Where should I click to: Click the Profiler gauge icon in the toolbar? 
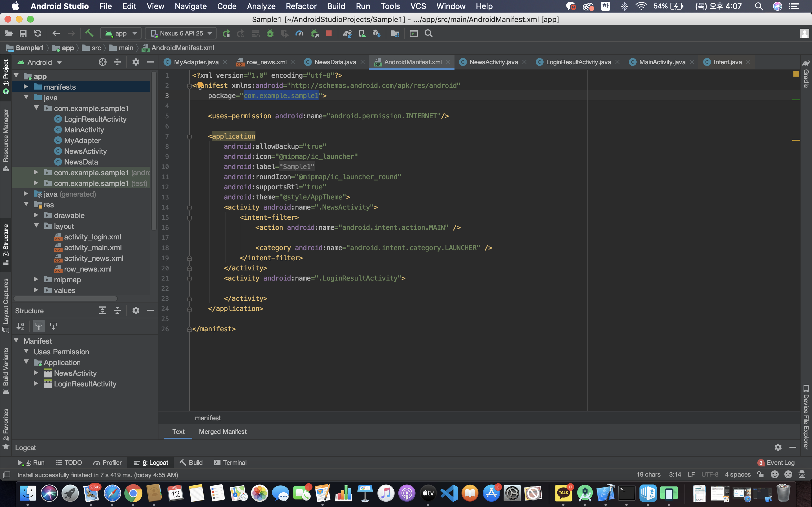tap(299, 33)
